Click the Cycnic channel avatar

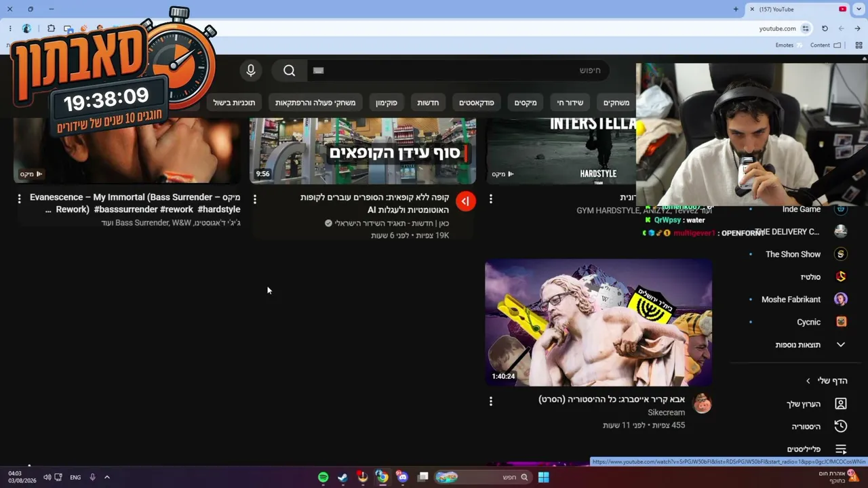841,322
